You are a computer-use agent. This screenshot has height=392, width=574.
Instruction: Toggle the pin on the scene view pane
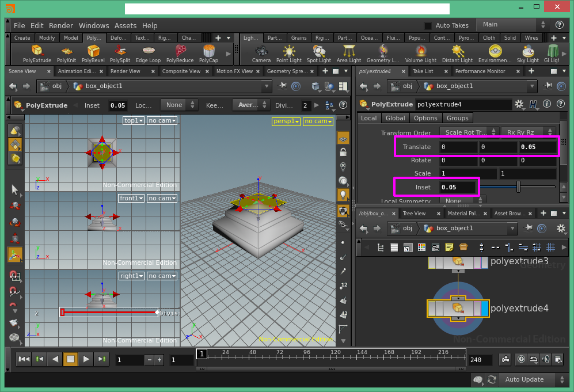(x=282, y=86)
